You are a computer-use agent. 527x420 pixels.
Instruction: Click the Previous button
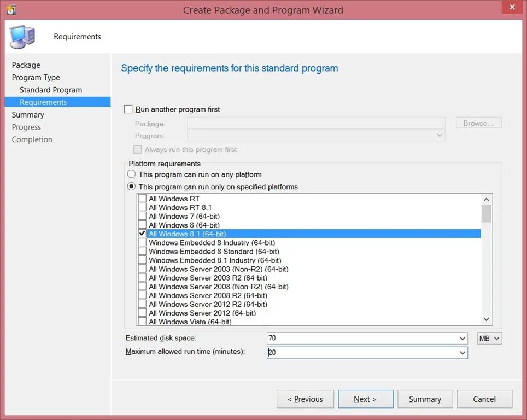point(305,399)
